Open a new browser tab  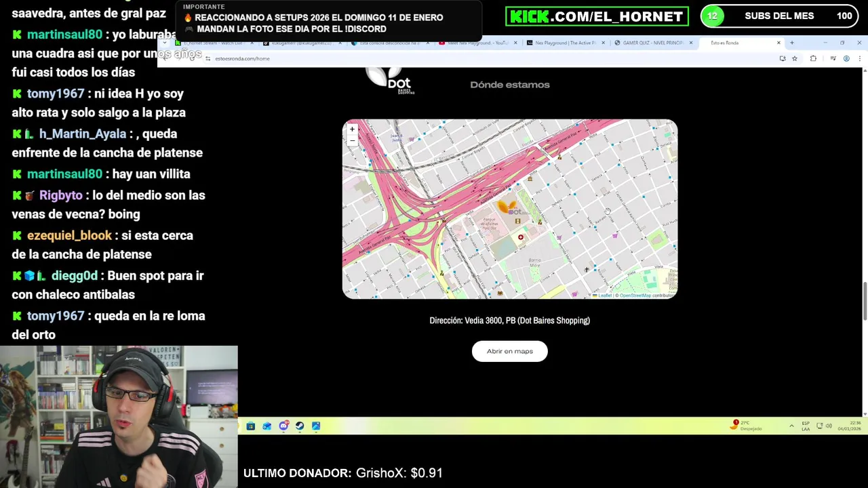click(x=791, y=43)
